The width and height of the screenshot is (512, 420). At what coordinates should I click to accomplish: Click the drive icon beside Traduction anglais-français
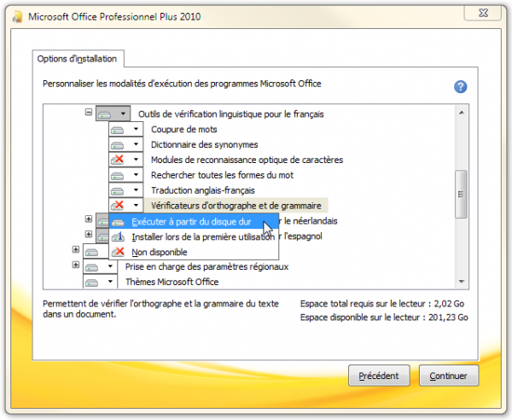pos(117,191)
